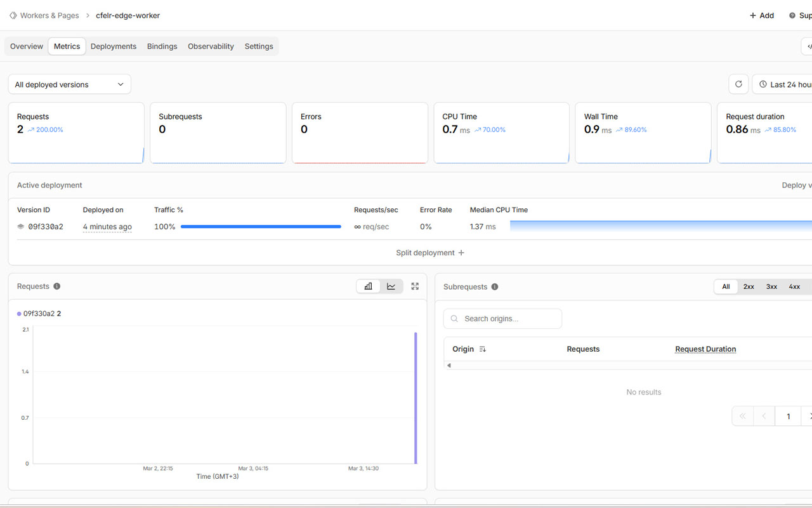Image resolution: width=812 pixels, height=508 pixels.
Task: Open the Subrequests info tooltip icon
Action: pos(495,286)
